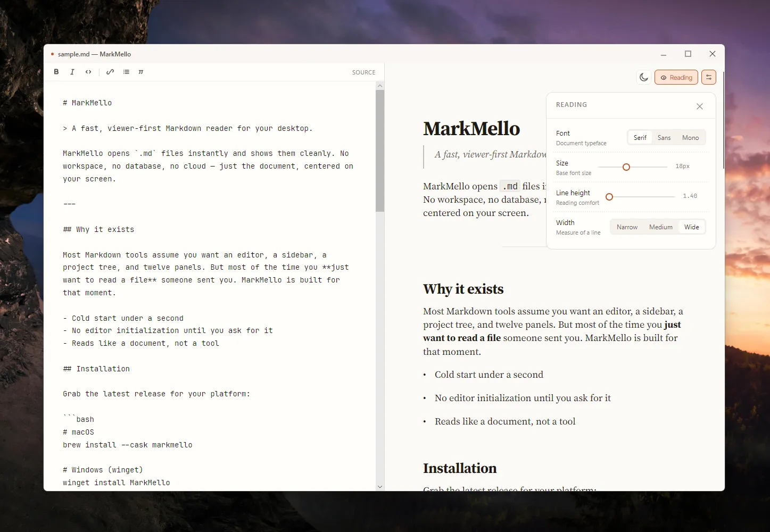Viewport: 770px width, 532px height.
Task: Click the Line height slider handle
Action: point(609,197)
